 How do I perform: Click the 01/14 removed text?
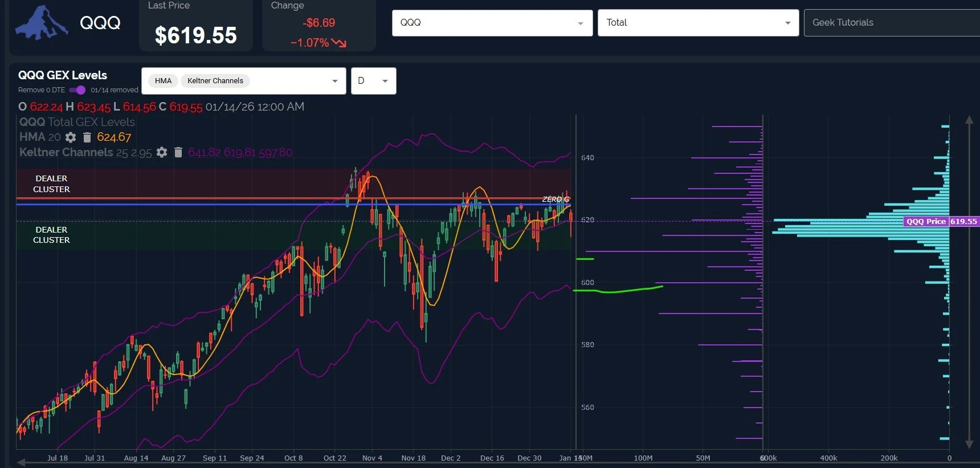tap(115, 90)
